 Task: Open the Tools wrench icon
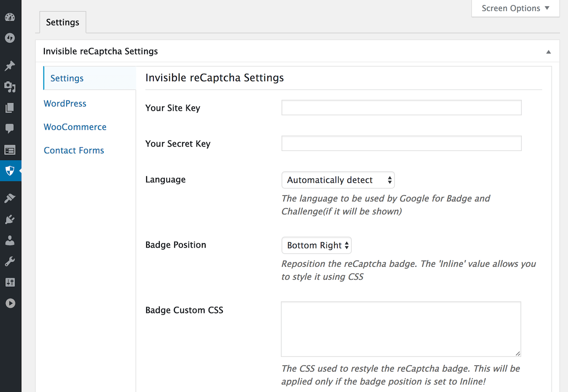10,261
